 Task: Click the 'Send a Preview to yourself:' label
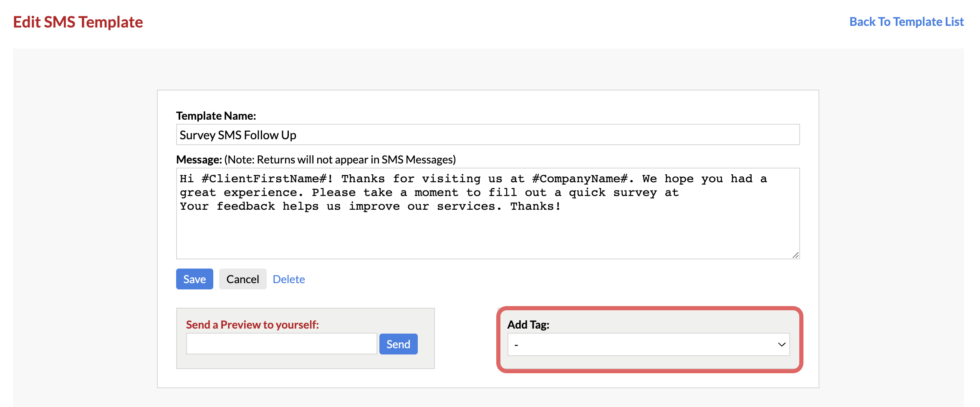pos(253,324)
